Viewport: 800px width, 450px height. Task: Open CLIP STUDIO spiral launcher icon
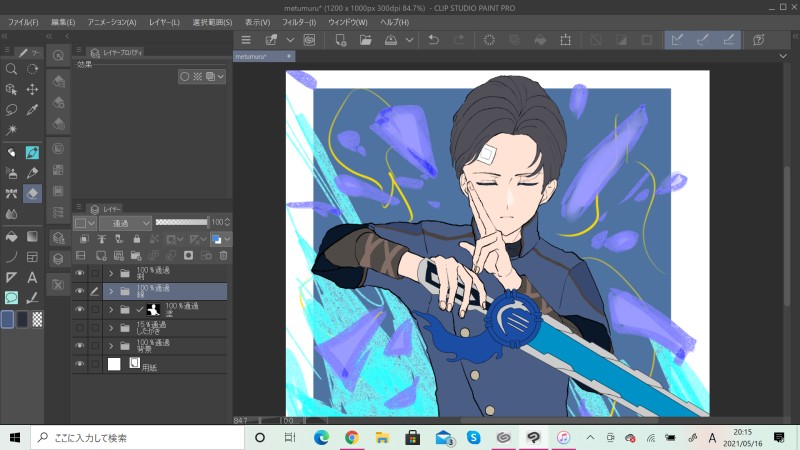[309, 40]
